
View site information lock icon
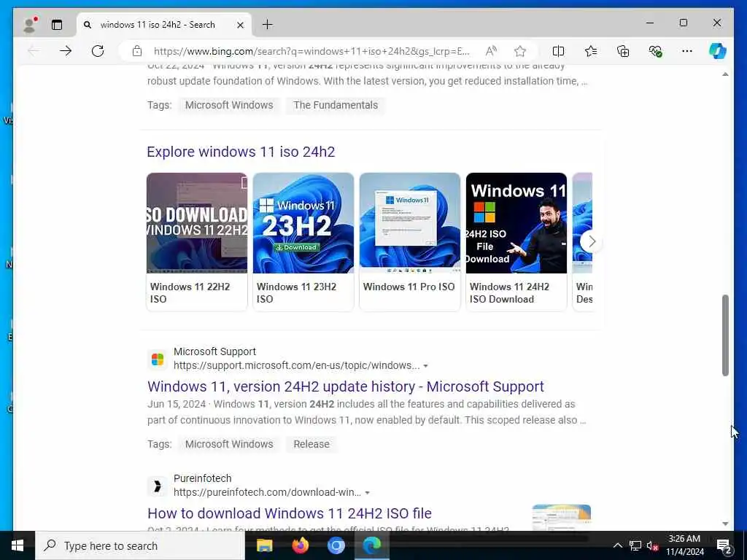point(136,51)
